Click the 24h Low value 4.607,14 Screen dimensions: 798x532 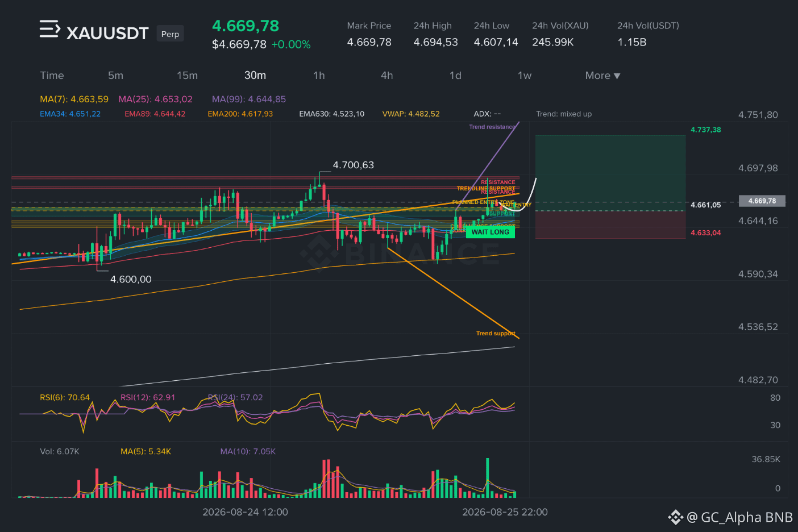pyautogui.click(x=496, y=43)
